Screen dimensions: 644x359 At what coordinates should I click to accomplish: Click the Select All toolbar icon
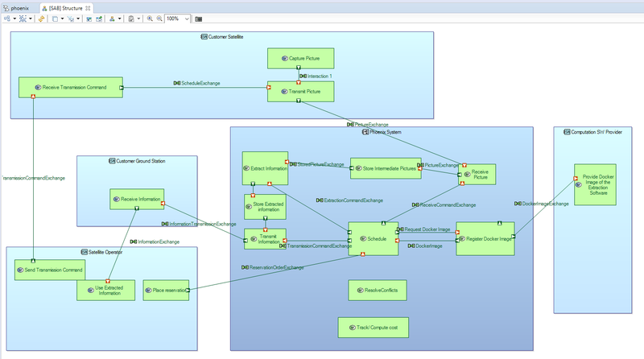(22, 19)
